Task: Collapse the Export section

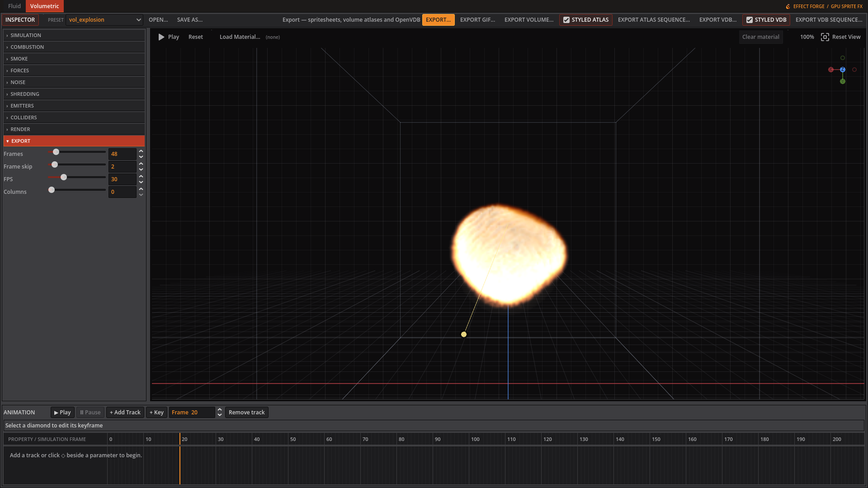Action: coord(74,141)
